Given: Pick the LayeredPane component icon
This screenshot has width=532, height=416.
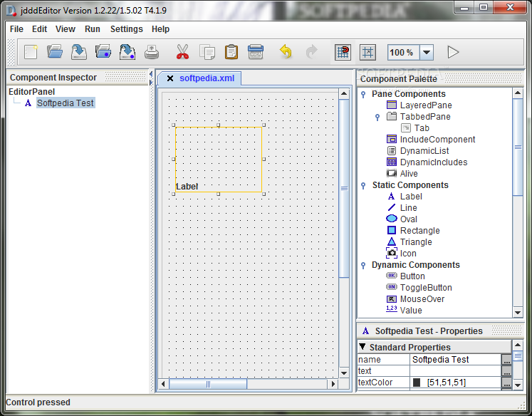Looking at the screenshot, I should 392,105.
